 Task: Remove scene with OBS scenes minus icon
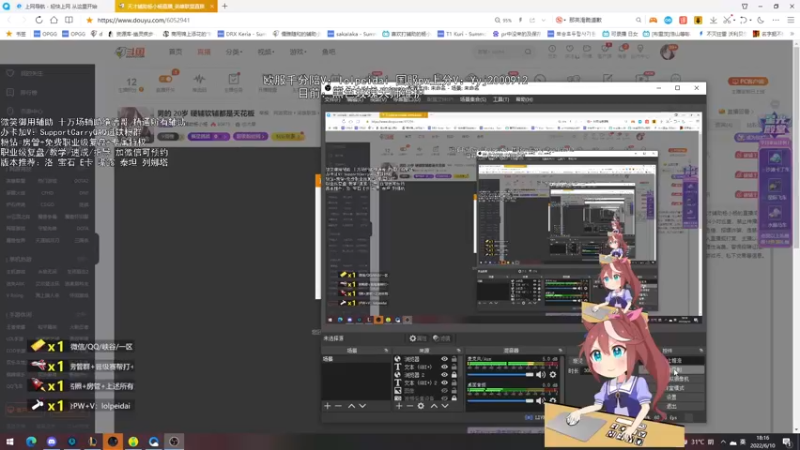point(338,406)
